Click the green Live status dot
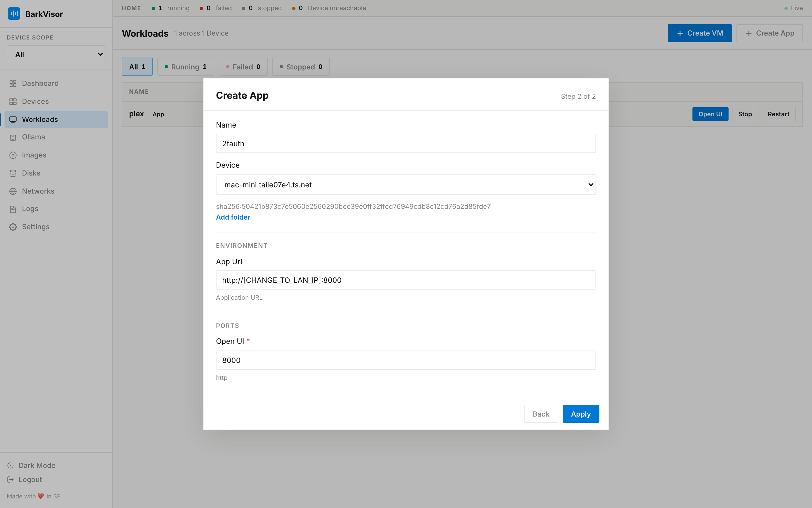The width and height of the screenshot is (812, 508). (786, 8)
